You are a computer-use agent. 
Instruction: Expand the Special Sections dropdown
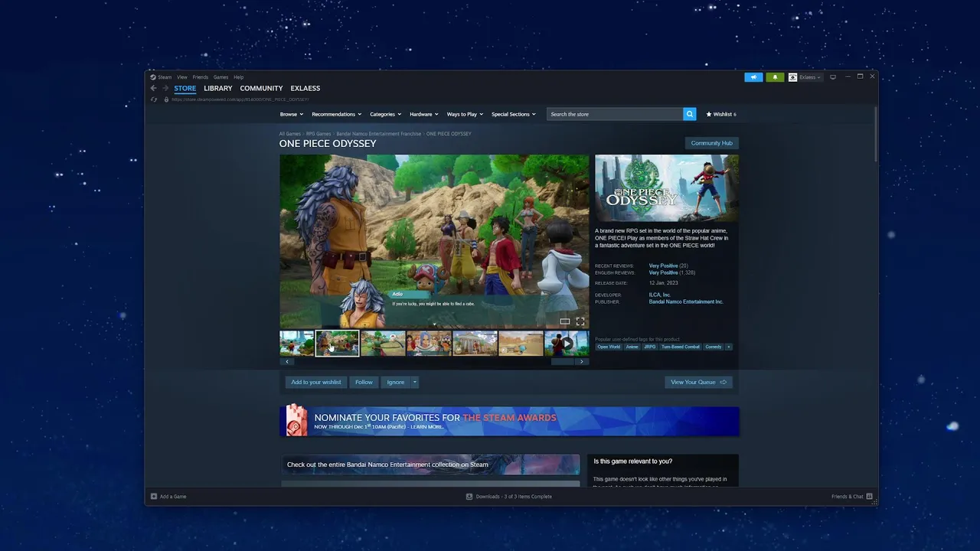pos(514,114)
